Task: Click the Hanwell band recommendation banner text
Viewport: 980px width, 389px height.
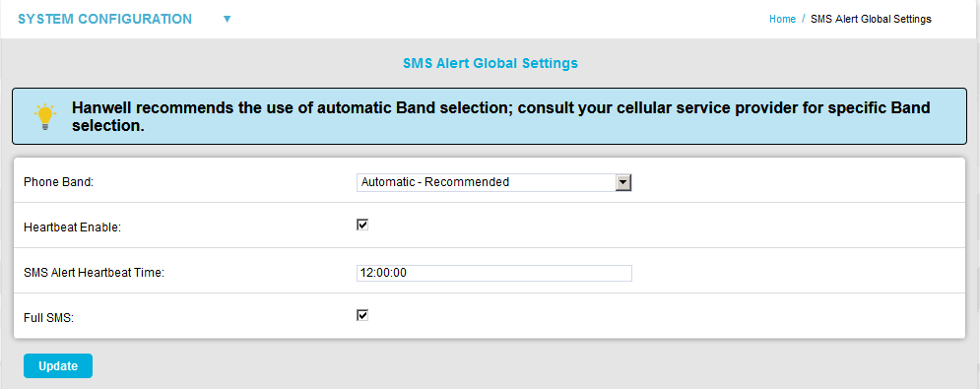Action: click(x=500, y=117)
